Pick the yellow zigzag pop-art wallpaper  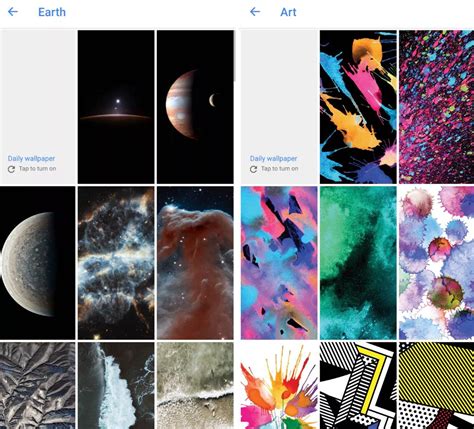[358, 385]
